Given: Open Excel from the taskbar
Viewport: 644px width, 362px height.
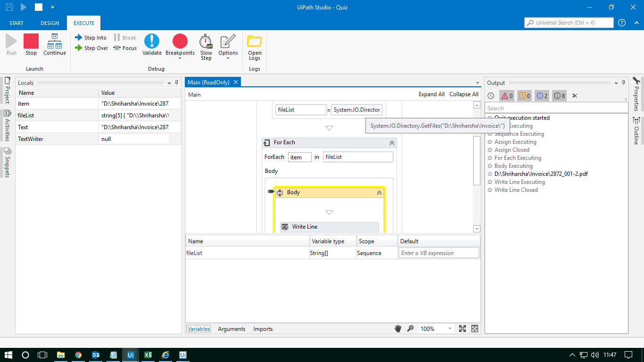Looking at the screenshot, I should click(148, 354).
